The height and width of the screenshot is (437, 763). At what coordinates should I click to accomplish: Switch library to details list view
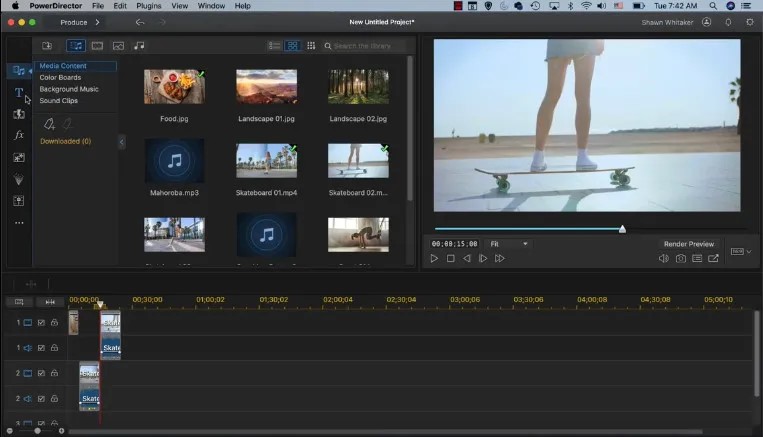(x=274, y=46)
